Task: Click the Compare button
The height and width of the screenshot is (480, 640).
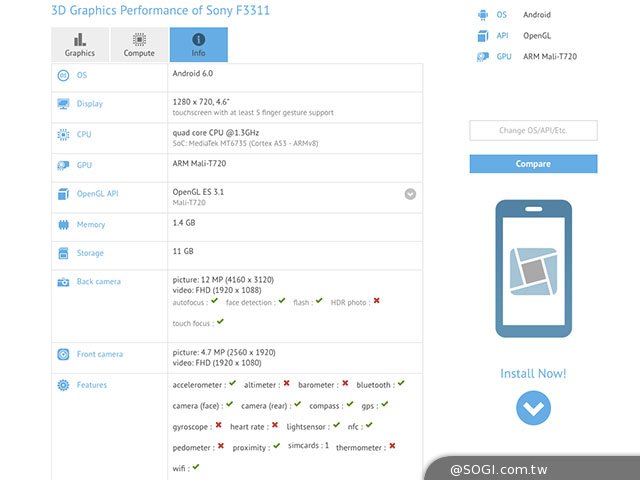Action: (x=533, y=164)
